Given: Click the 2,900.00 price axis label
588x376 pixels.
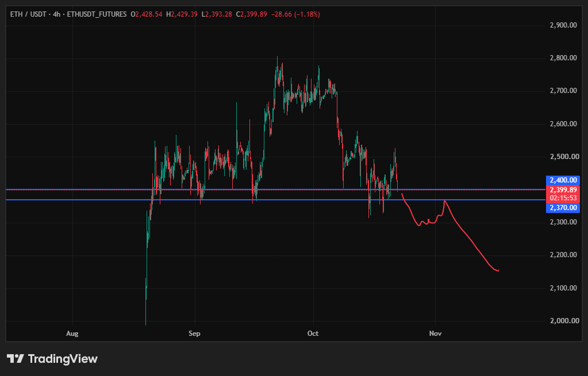Looking at the screenshot, I should pos(563,25).
